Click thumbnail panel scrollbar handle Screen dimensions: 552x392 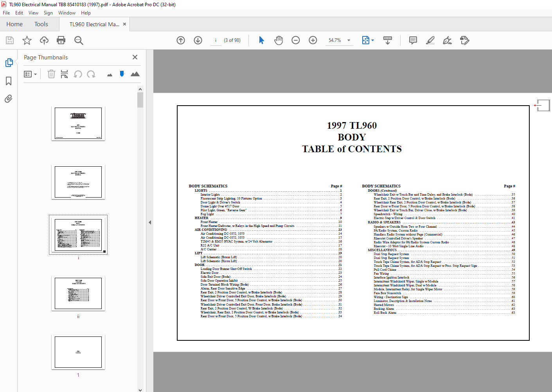click(140, 100)
